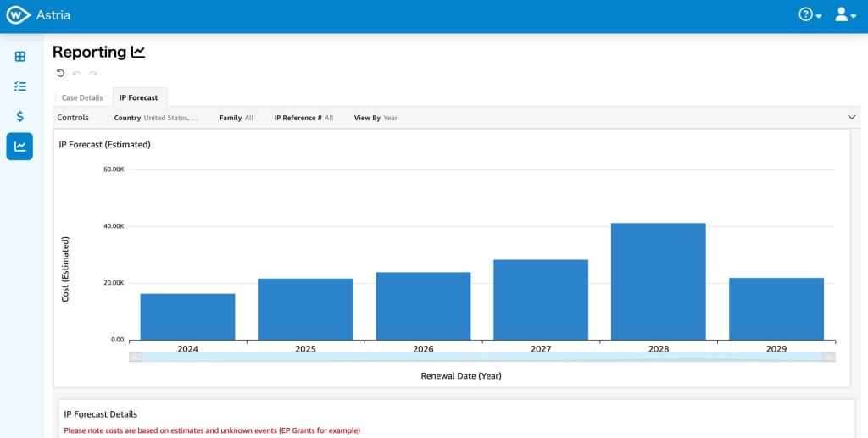Click the undo arrow icon
The height and width of the screenshot is (438, 868).
pos(76,73)
